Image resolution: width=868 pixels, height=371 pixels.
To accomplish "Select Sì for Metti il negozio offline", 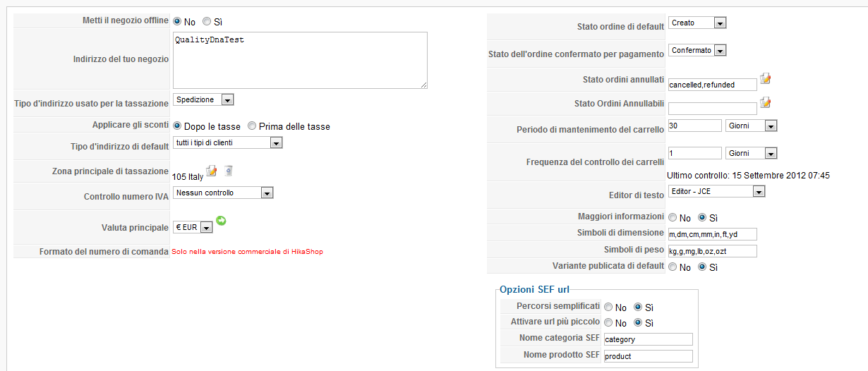I will tap(207, 22).
